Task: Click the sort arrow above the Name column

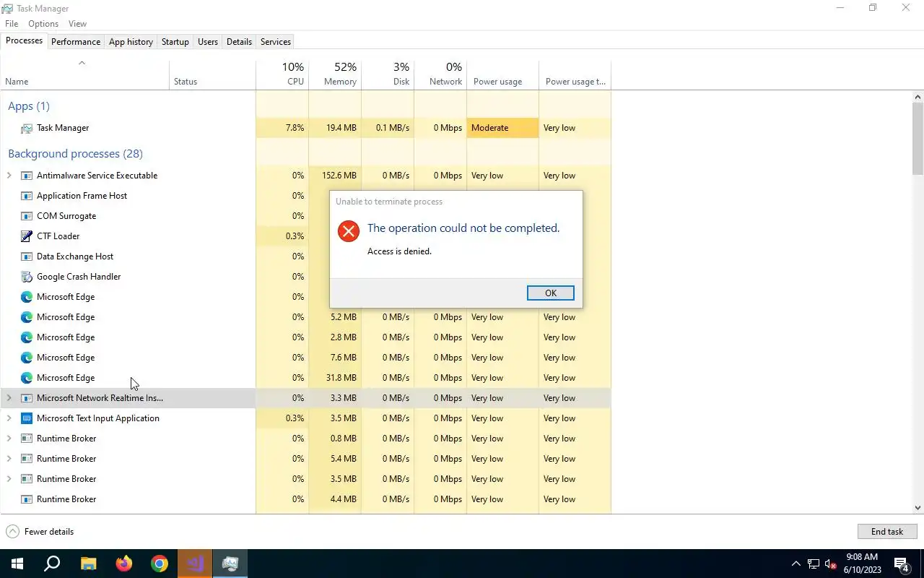Action: click(82, 63)
